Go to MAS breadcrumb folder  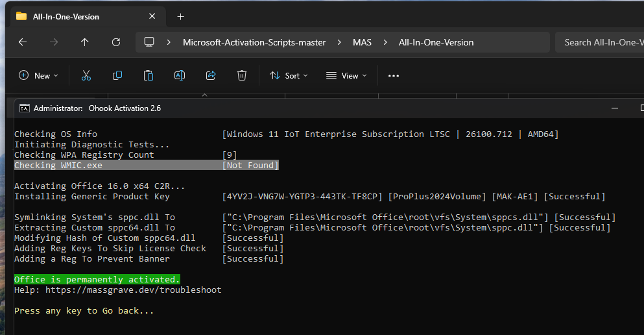coord(362,42)
